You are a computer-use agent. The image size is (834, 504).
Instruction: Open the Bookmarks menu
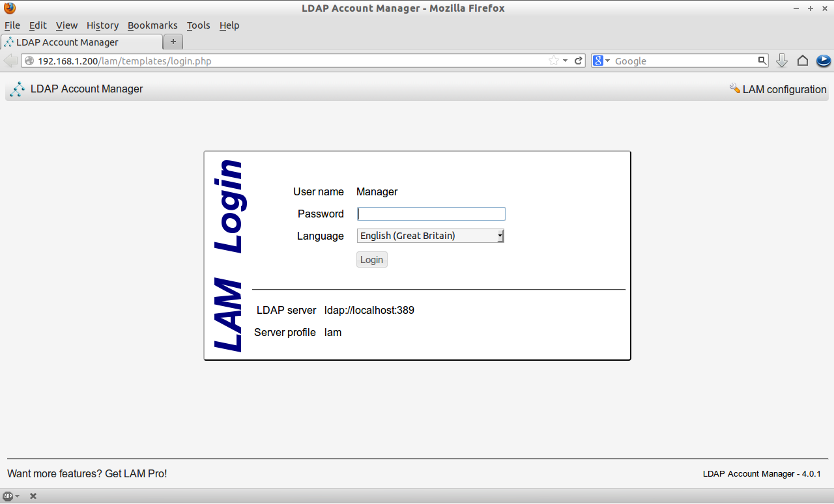coord(152,25)
